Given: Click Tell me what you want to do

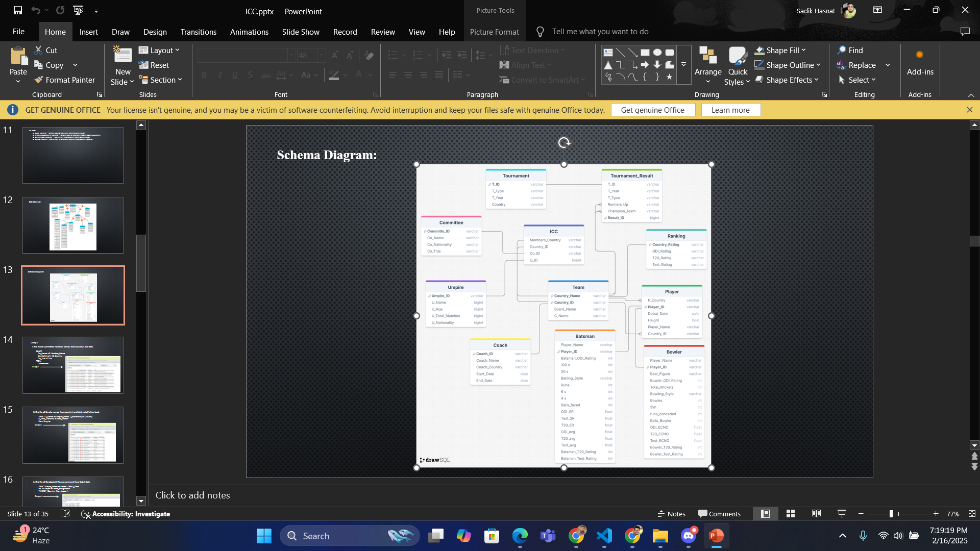Looking at the screenshot, I should click(x=600, y=32).
